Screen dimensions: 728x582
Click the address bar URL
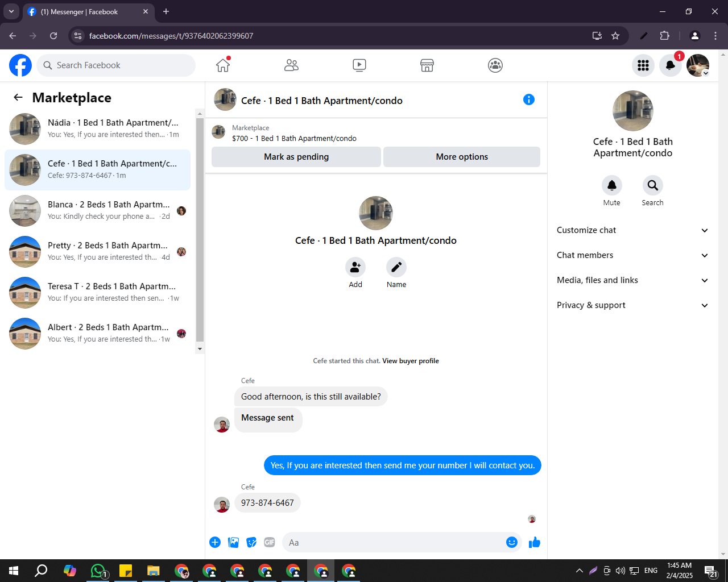pyautogui.click(x=171, y=36)
